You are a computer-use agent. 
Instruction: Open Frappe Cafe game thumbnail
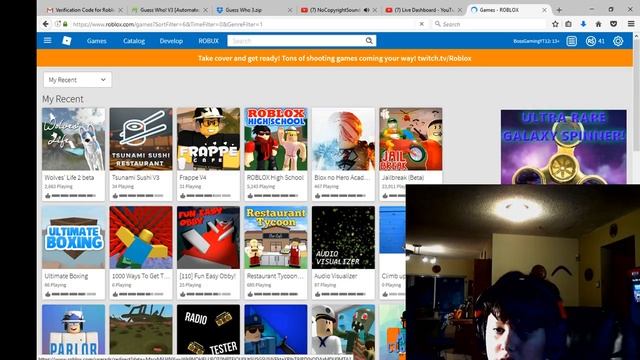pyautogui.click(x=209, y=139)
